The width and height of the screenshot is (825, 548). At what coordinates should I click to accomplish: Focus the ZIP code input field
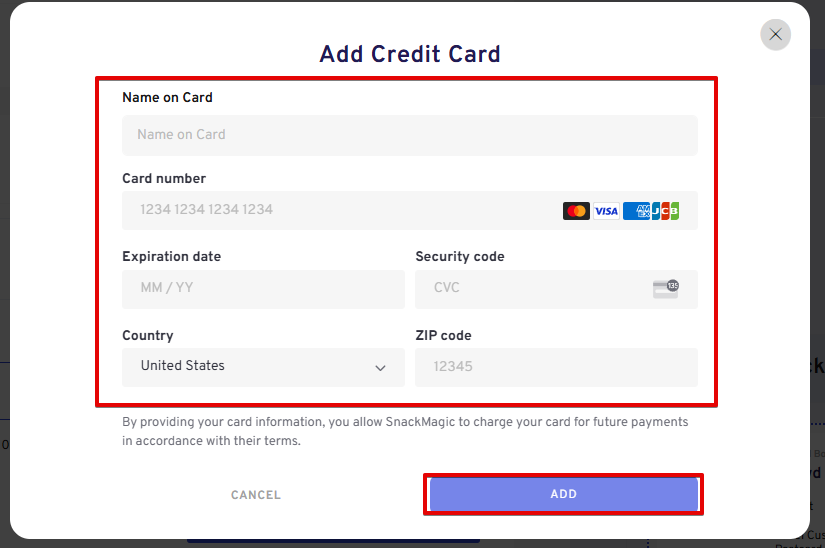point(556,367)
